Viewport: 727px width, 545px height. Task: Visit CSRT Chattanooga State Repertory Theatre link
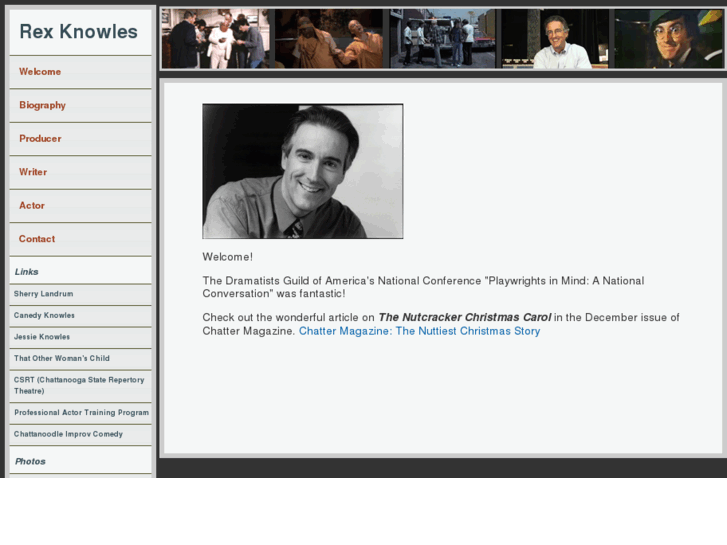(x=80, y=385)
